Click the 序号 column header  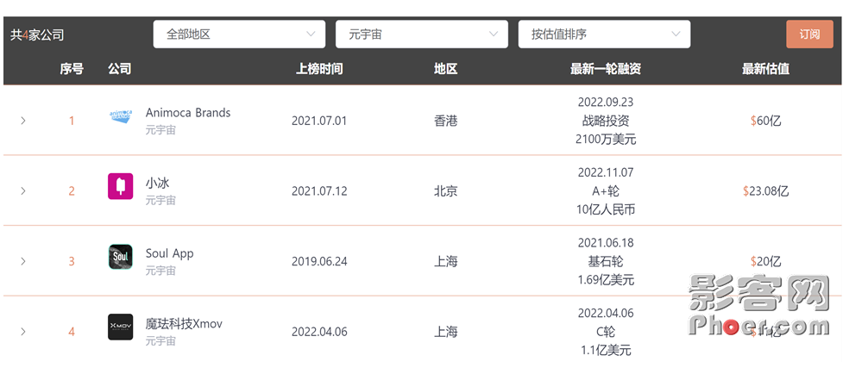[x=72, y=69]
